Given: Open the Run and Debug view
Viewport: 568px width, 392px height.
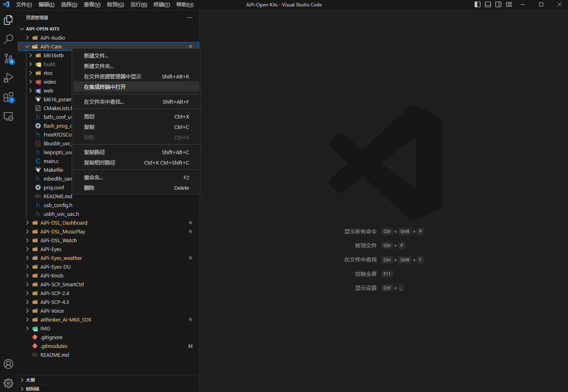Looking at the screenshot, I should [x=8, y=78].
